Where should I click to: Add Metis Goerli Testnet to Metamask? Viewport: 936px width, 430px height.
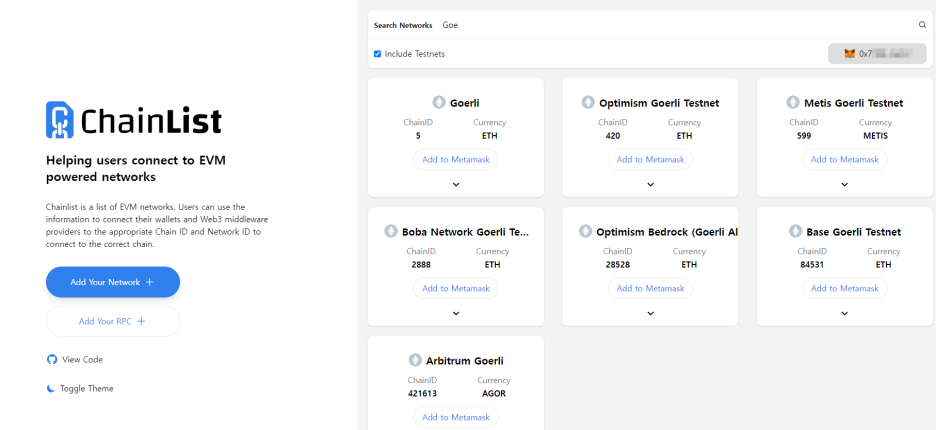click(x=845, y=159)
